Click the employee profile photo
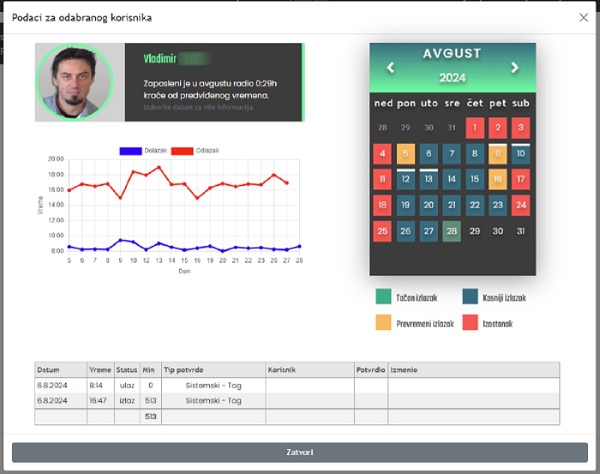Image resolution: width=600 pixels, height=474 pixels. point(76,82)
